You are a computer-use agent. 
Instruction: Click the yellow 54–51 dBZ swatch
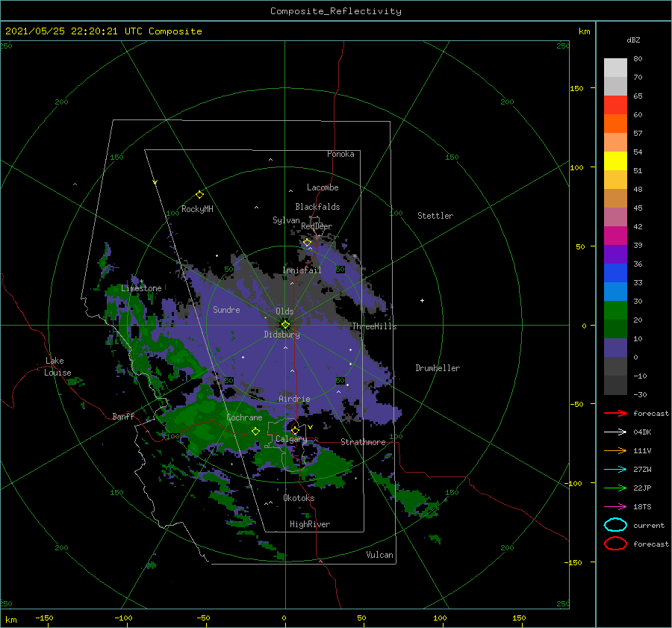(x=615, y=161)
